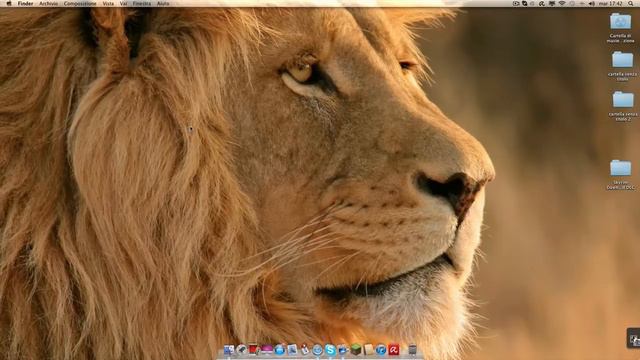The image size is (640, 360).
Task: Open the Archivio menu
Action: [49, 3]
